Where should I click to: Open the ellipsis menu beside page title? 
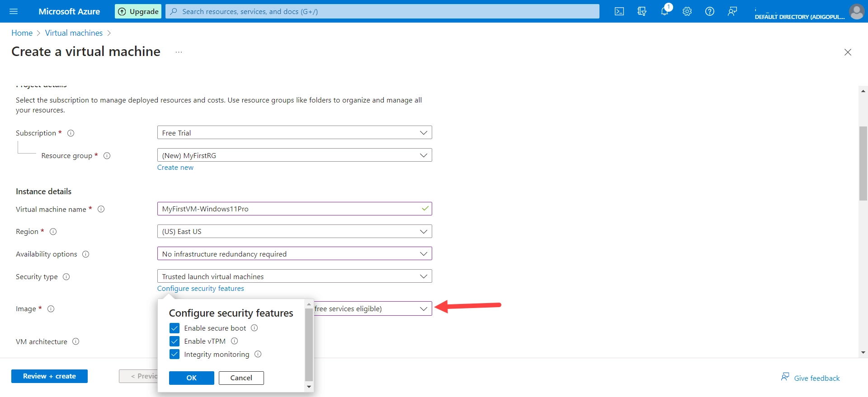coord(179,52)
